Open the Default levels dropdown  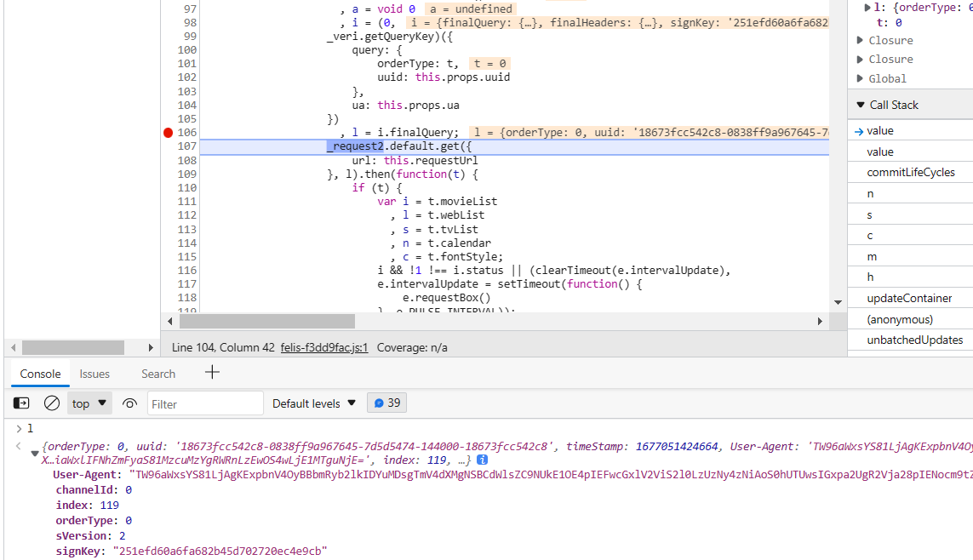click(314, 403)
